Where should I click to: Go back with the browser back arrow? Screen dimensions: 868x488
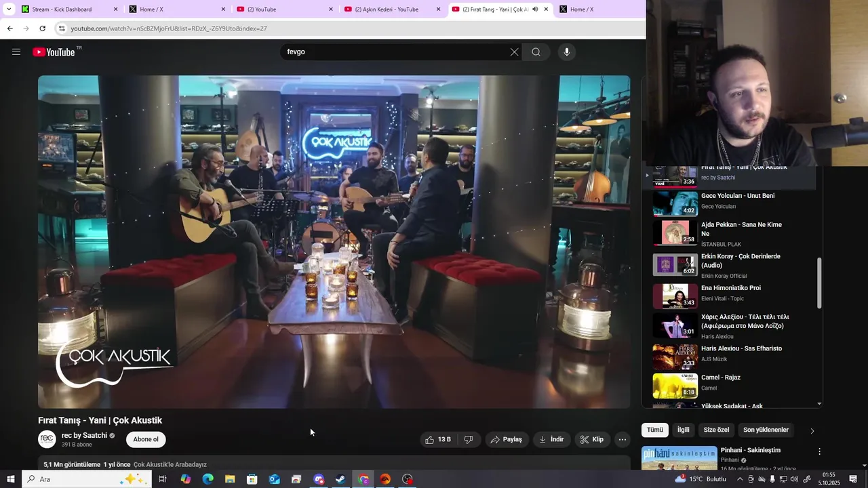(9, 28)
